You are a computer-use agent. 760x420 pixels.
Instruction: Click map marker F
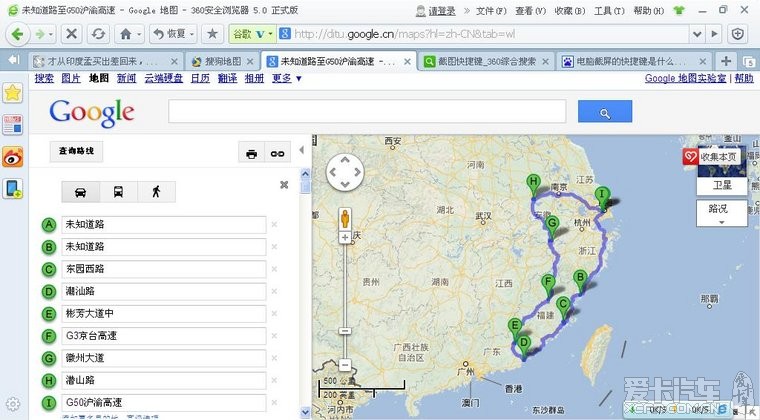548,285
